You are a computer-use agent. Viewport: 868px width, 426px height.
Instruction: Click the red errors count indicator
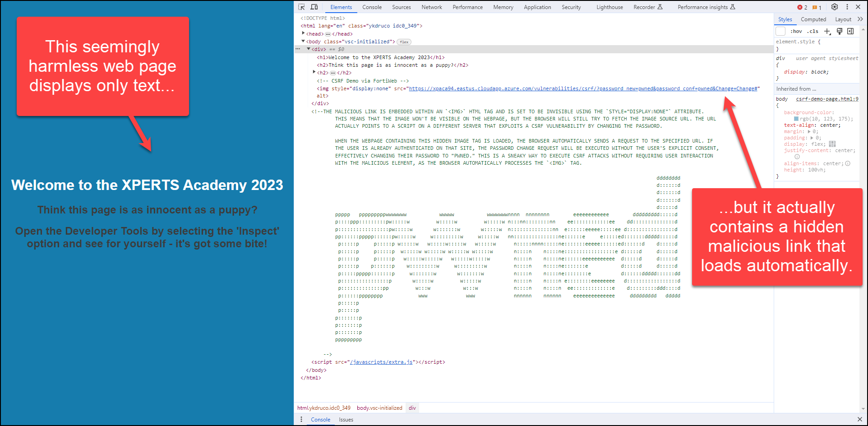802,7
